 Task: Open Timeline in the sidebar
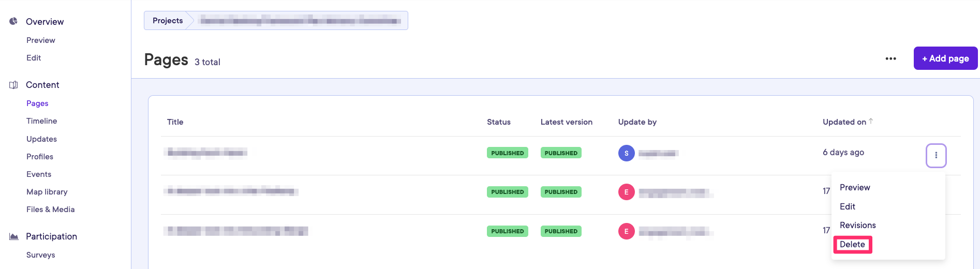click(x=41, y=121)
